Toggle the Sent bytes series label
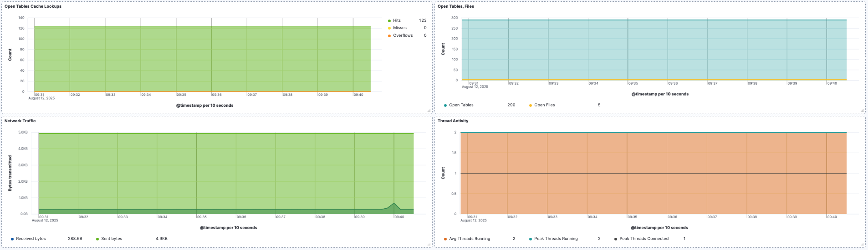The height and width of the screenshot is (250, 868). coord(112,239)
